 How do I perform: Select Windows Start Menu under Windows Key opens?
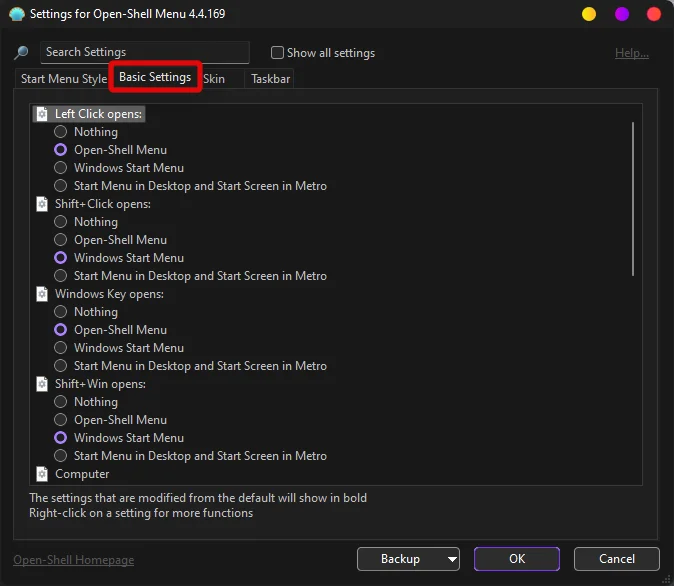point(61,348)
